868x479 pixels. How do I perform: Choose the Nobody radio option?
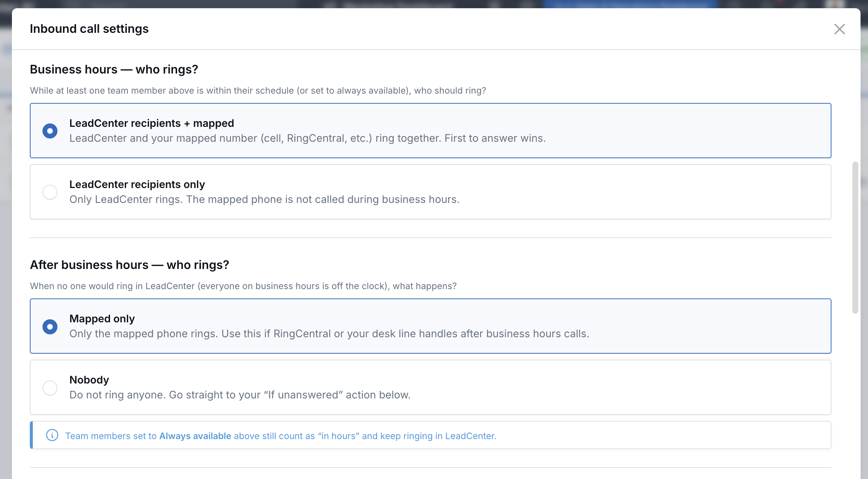coord(50,388)
